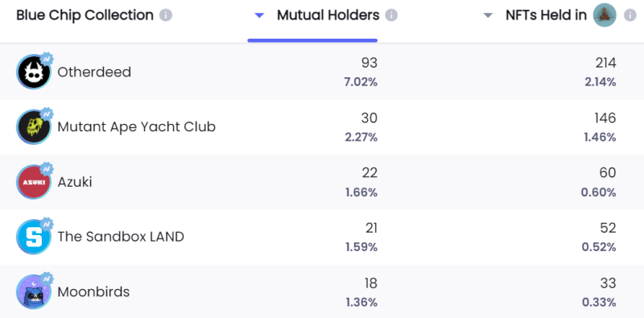644x318 pixels.
Task: Open the Moonbirds collection name link
Action: [93, 292]
